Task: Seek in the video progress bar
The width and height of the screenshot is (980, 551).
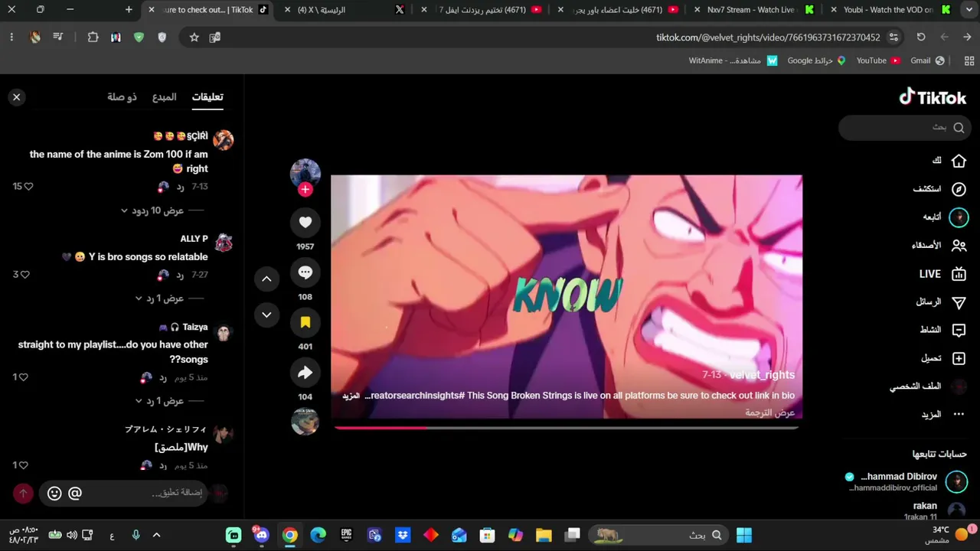Action: [x=567, y=428]
